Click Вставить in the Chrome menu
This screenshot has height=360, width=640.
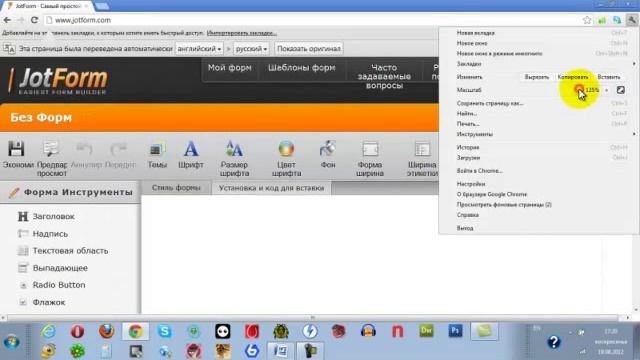pos(609,77)
